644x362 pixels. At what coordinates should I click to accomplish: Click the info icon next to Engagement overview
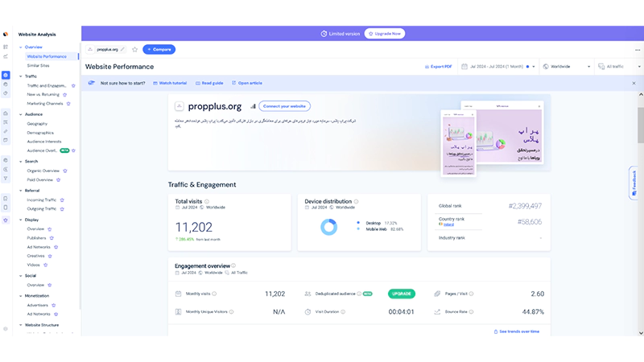(233, 265)
